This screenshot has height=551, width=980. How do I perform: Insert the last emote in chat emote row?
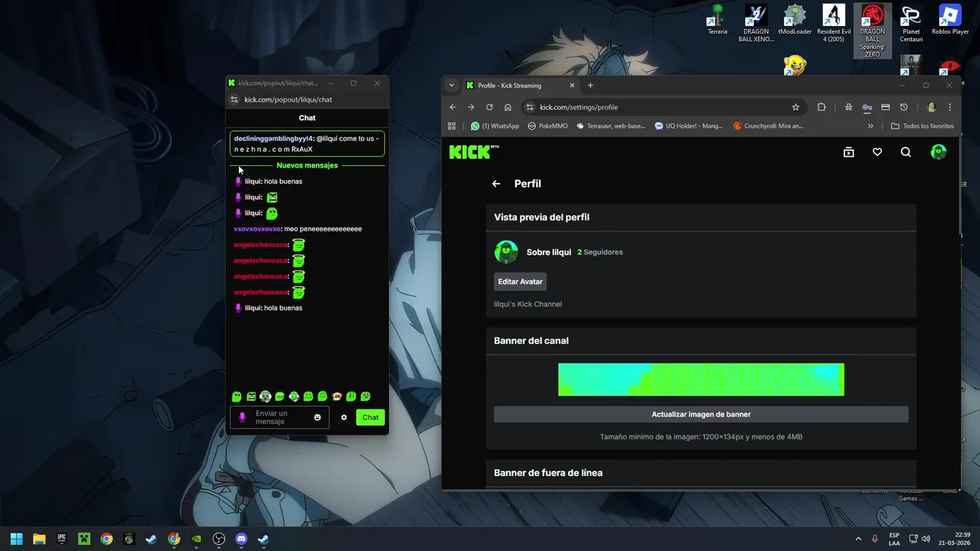(366, 396)
